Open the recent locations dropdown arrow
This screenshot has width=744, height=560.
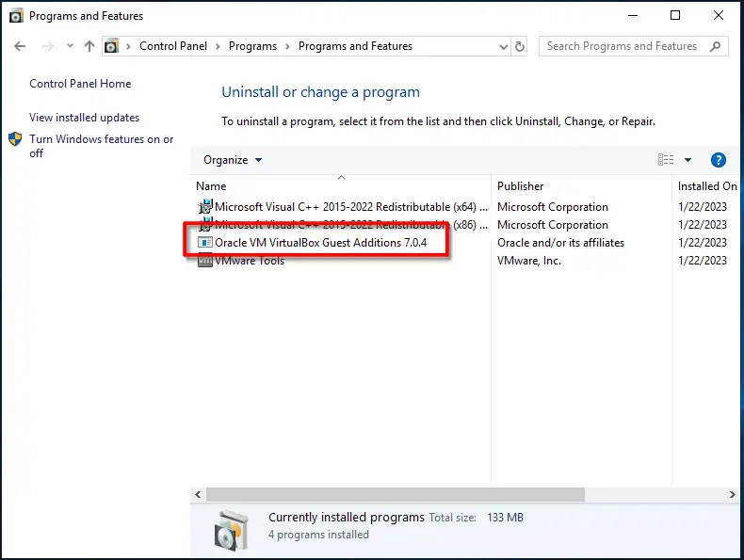coord(71,46)
